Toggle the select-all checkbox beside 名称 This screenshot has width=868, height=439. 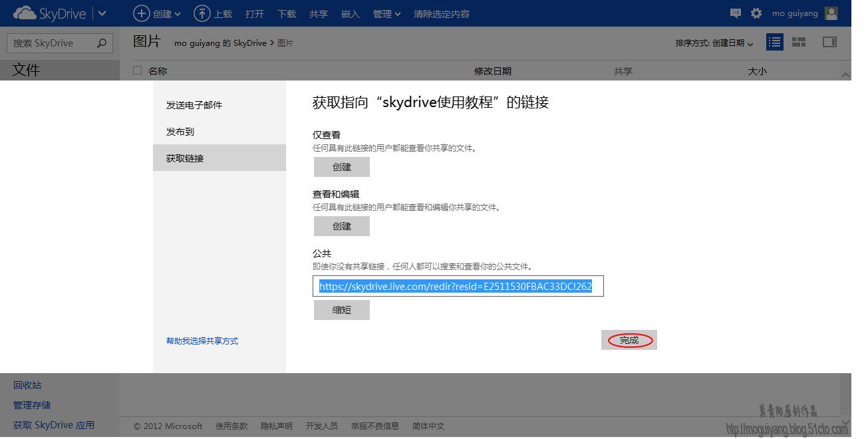(x=138, y=71)
